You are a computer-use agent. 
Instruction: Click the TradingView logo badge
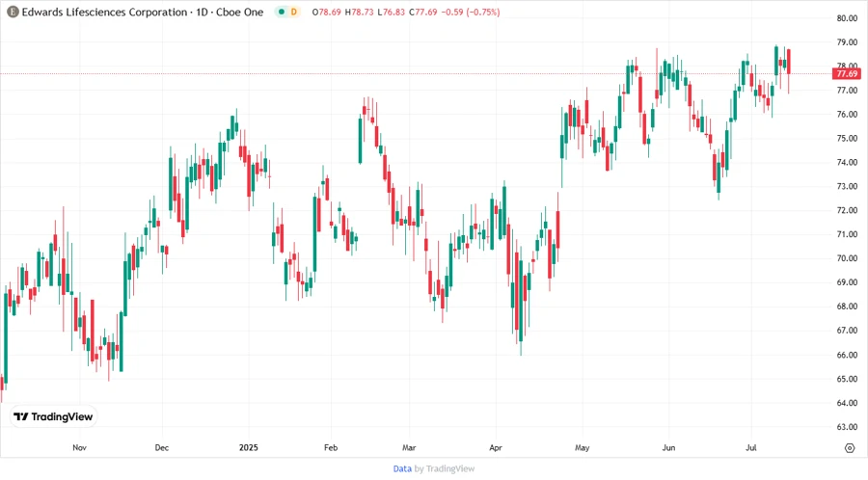click(53, 417)
